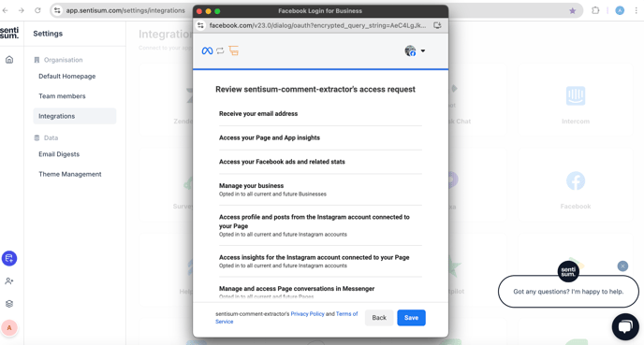Click the browser back arrow
Viewport: 644px width, 345px height.
[x=6, y=10]
